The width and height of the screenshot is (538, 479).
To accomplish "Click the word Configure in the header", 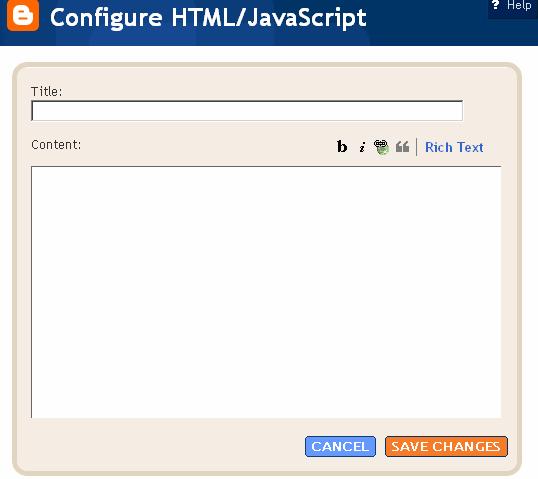I will (106, 18).
